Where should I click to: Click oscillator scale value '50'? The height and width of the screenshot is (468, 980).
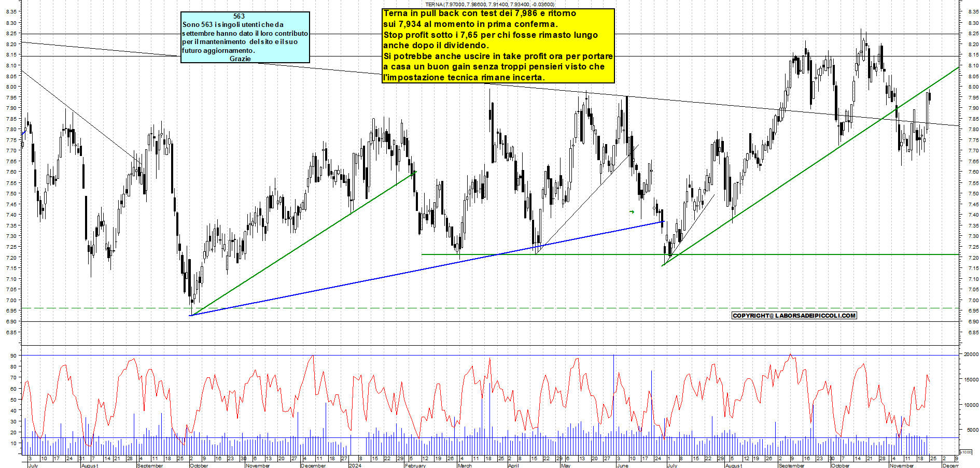click(x=13, y=400)
